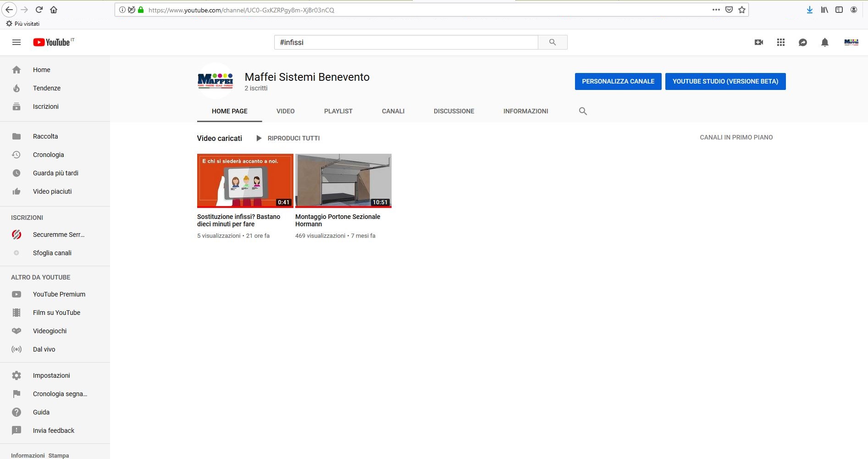Viewport: 868px width, 459px height.
Task: Open Video piaciuti in the sidebar
Action: pos(55,191)
